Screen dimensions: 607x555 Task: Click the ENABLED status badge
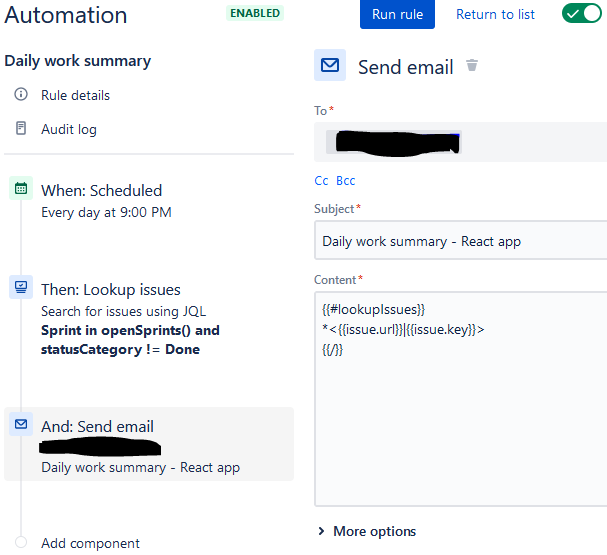click(255, 13)
